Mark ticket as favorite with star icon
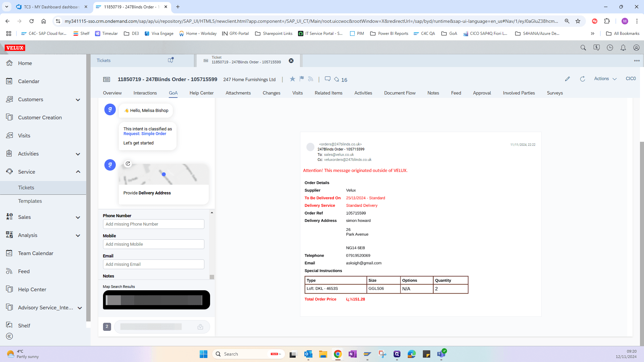The height and width of the screenshot is (362, 644). pyautogui.click(x=293, y=79)
